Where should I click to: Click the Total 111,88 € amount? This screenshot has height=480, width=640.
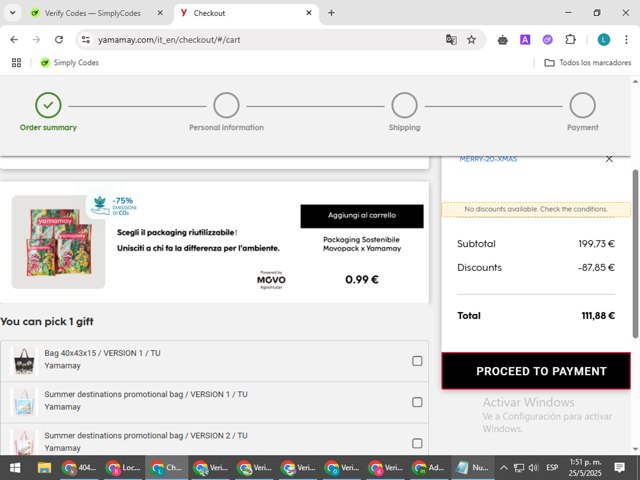(x=598, y=316)
